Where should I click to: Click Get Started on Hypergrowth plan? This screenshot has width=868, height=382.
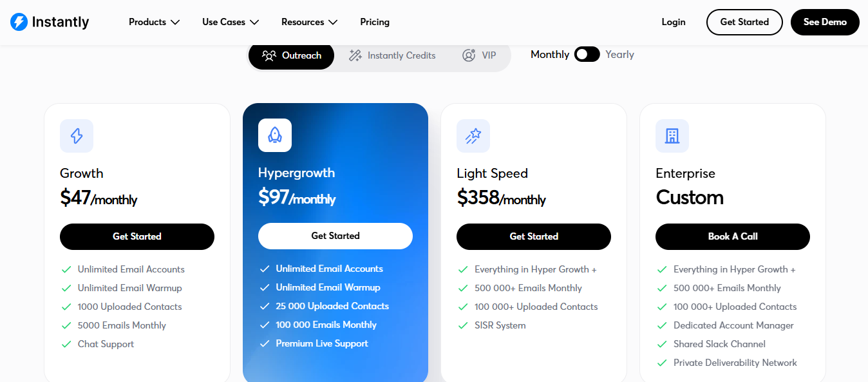[335, 236]
